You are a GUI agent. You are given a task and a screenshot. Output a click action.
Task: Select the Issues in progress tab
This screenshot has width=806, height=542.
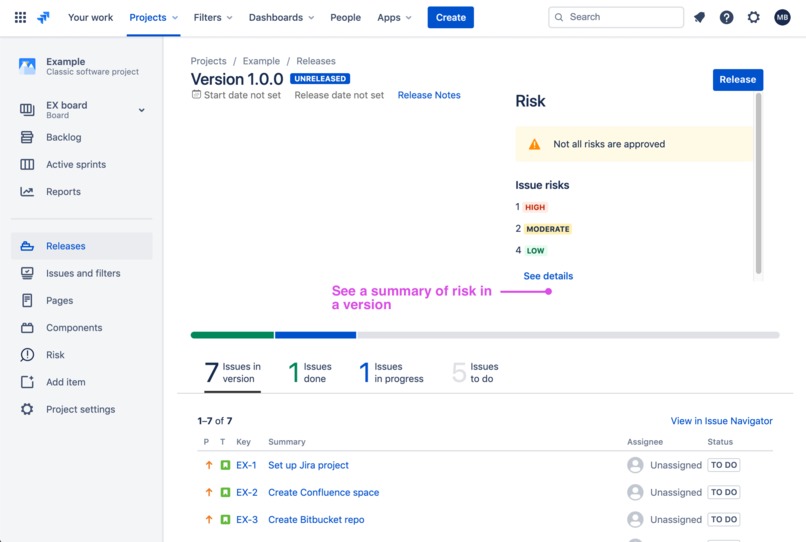click(391, 373)
